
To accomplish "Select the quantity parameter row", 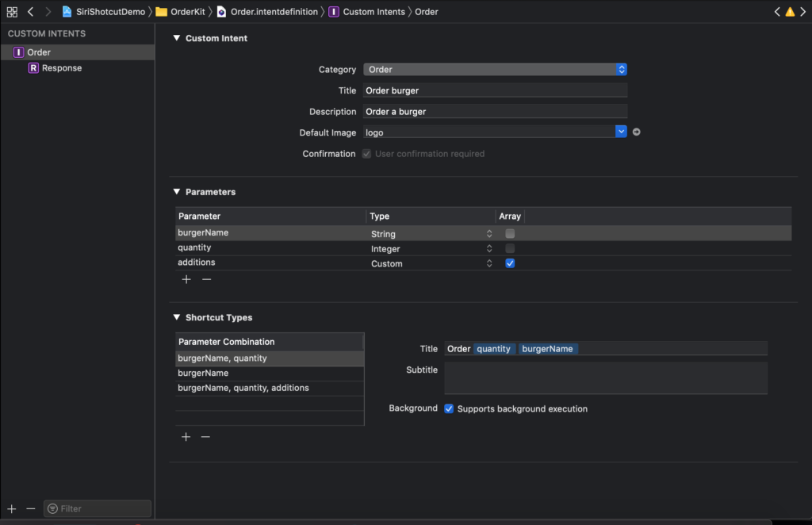I will pos(483,248).
